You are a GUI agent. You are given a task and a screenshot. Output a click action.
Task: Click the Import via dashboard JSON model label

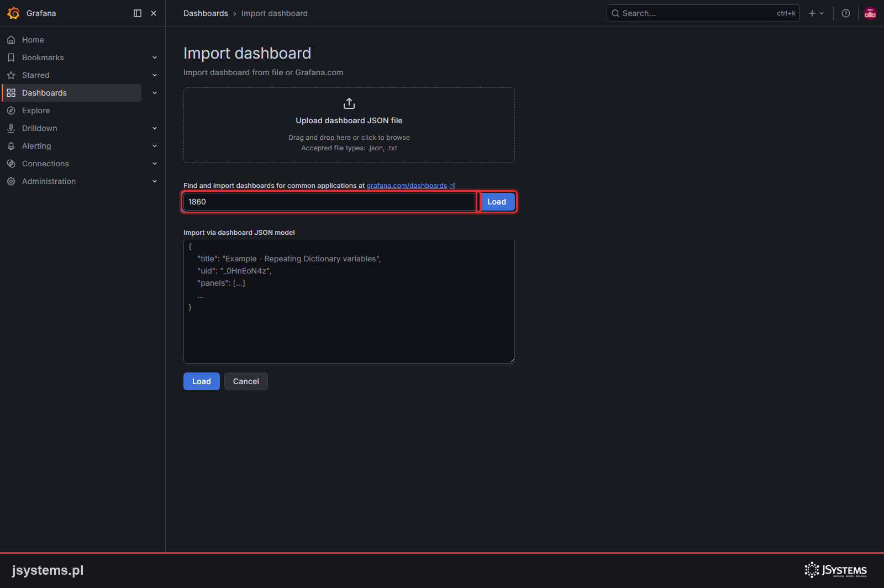(x=239, y=233)
